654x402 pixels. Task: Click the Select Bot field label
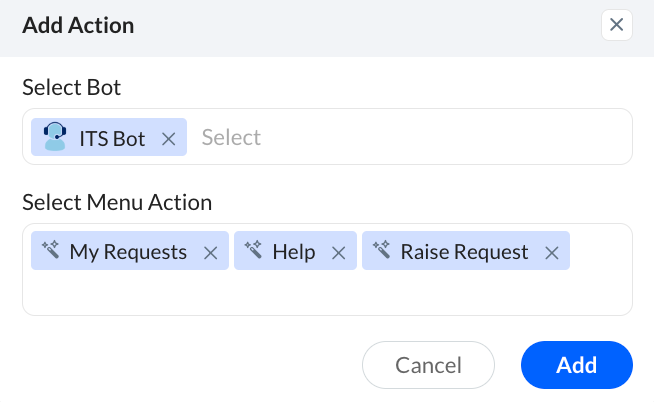pos(71,88)
